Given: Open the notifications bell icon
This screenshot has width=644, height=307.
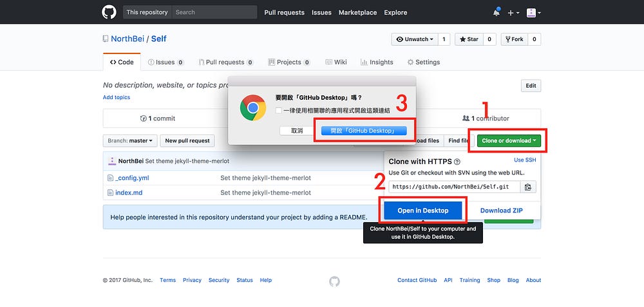Looking at the screenshot, I should (x=497, y=12).
